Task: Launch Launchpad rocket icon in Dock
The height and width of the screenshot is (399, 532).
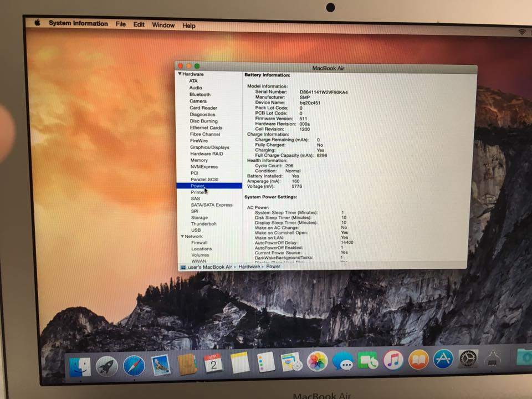Action: coord(106,366)
